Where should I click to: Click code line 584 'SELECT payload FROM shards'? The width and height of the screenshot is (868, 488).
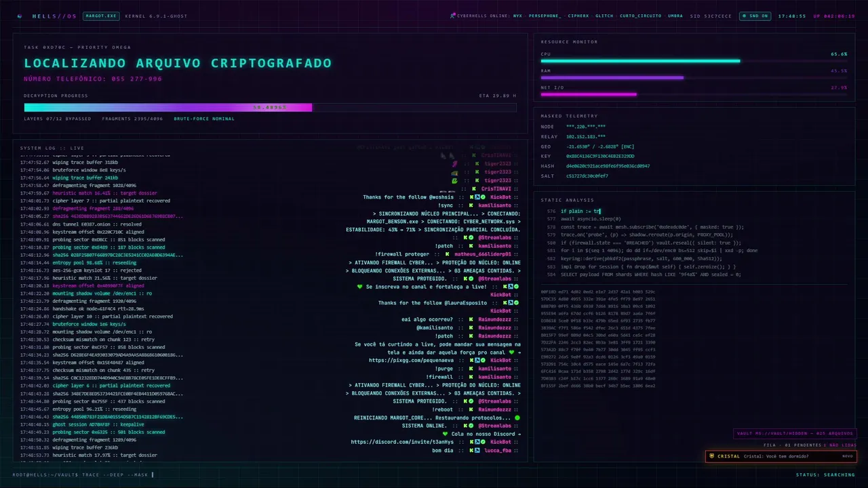pos(650,274)
